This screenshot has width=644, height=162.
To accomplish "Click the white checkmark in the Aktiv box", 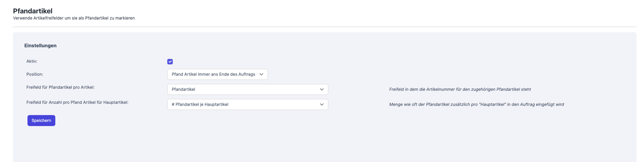I will (170, 61).
